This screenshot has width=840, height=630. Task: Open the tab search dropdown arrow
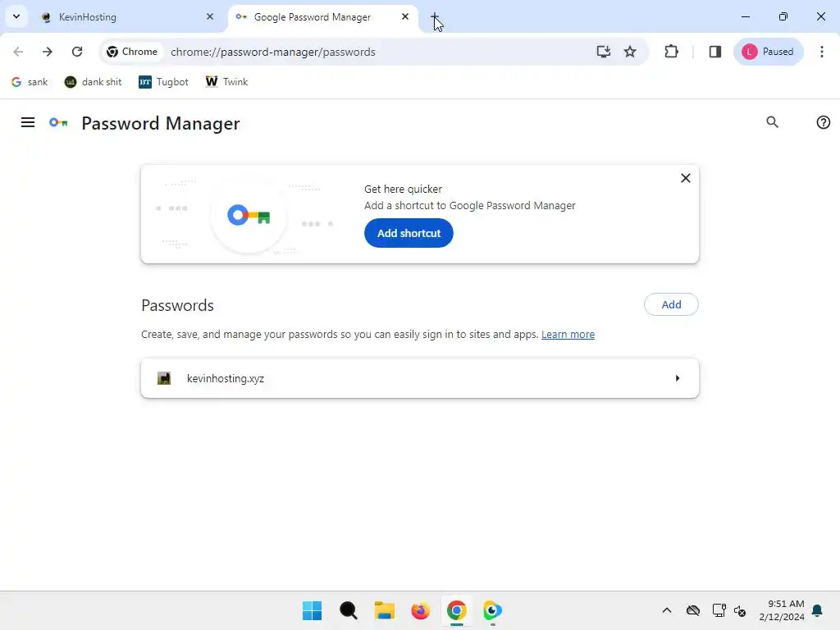point(16,16)
